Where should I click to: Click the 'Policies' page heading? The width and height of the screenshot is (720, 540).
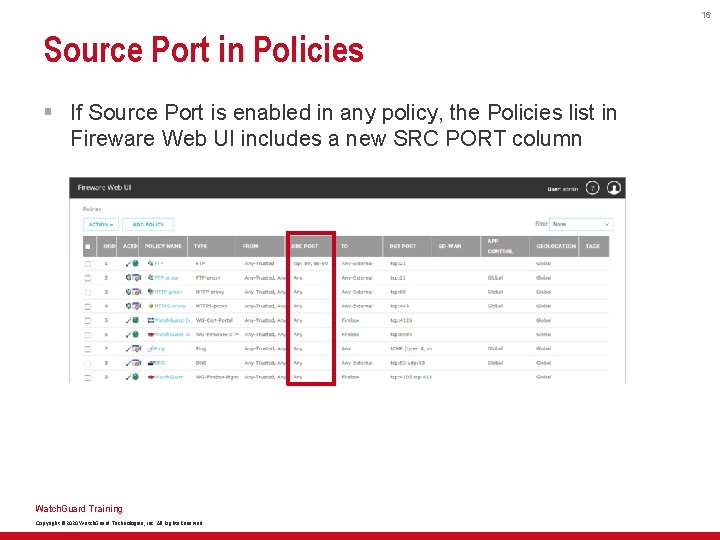[x=92, y=209]
